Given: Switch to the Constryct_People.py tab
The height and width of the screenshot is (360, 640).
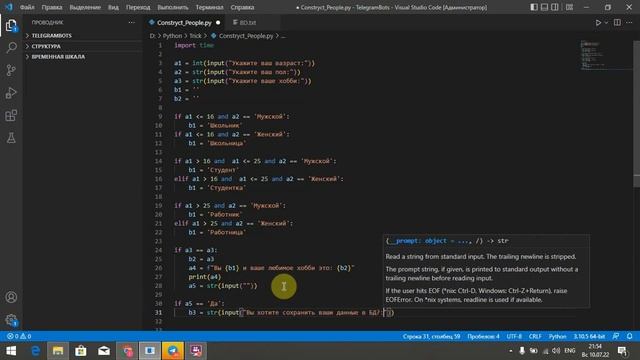Looking at the screenshot, I should tap(184, 23).
